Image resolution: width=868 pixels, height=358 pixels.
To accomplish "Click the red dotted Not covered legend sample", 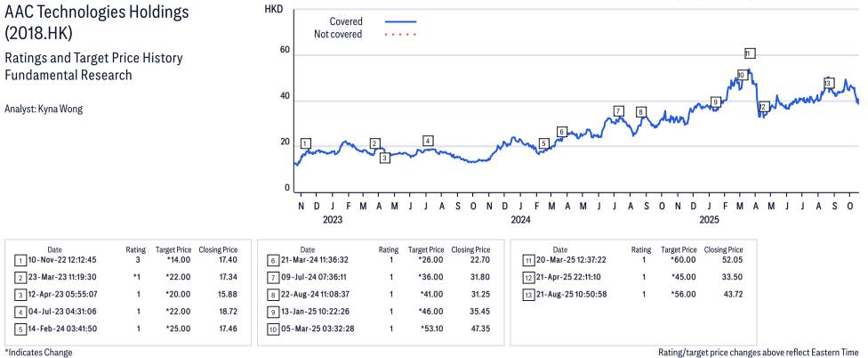I will (x=400, y=35).
